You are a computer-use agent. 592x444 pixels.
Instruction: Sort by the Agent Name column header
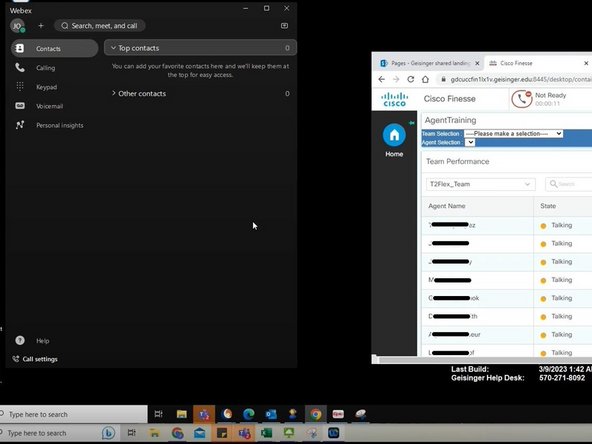(x=447, y=206)
